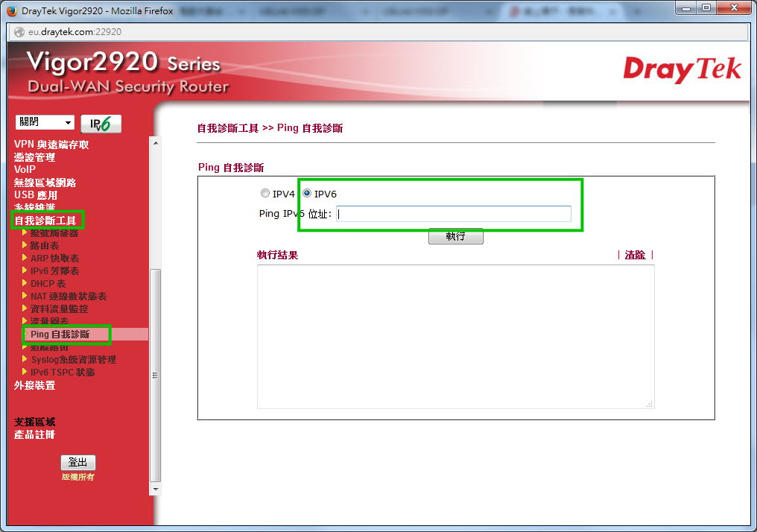Open the 資料流量監控 submenu item
757x532 pixels.
click(x=59, y=308)
